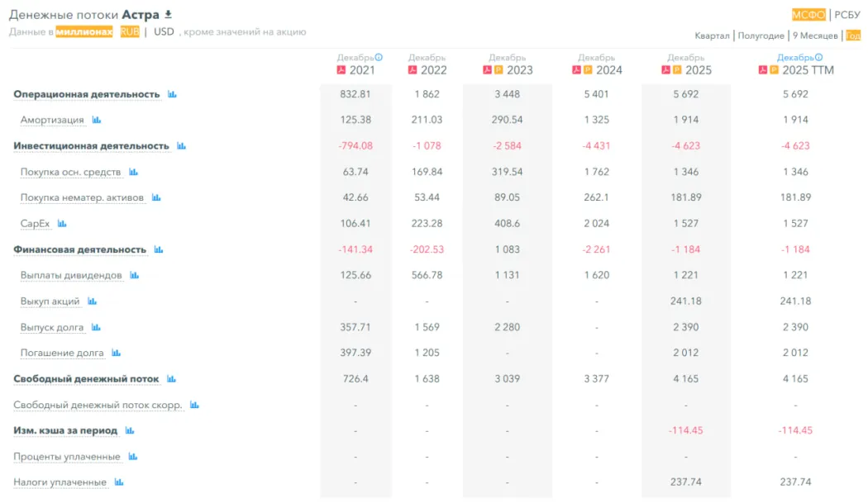
Task: Show chart for Свободный денежный поток
Action: click(x=171, y=379)
